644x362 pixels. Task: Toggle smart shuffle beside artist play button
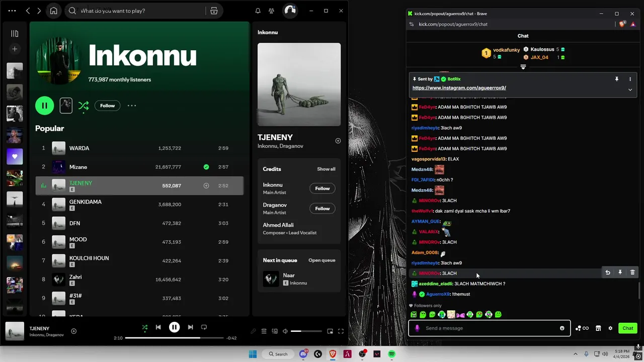tap(84, 106)
